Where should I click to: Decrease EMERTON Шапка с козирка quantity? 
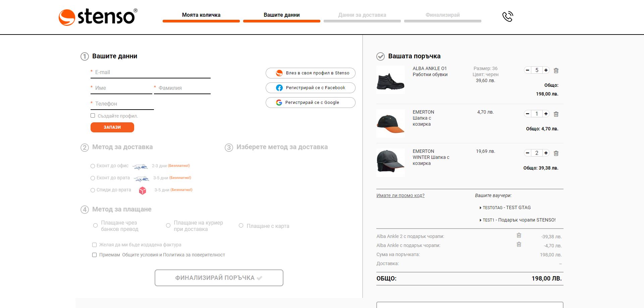pos(528,114)
